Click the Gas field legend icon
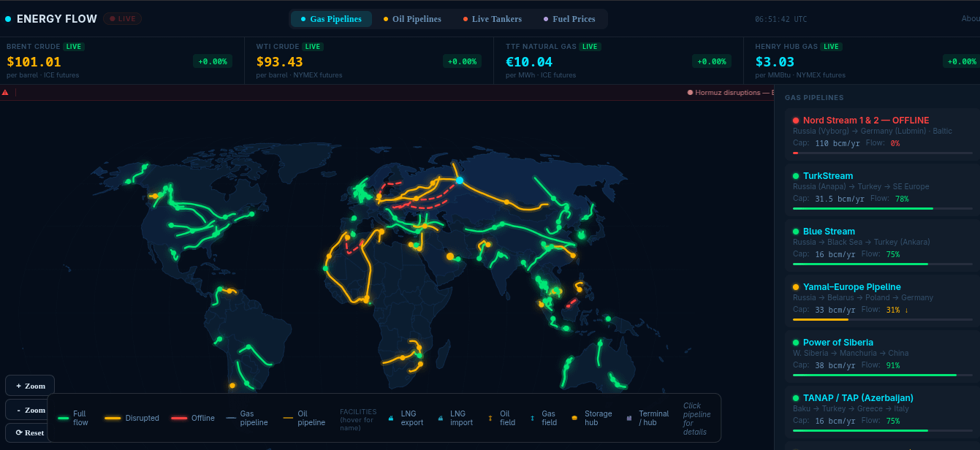This screenshot has height=450, width=980. pos(532,418)
